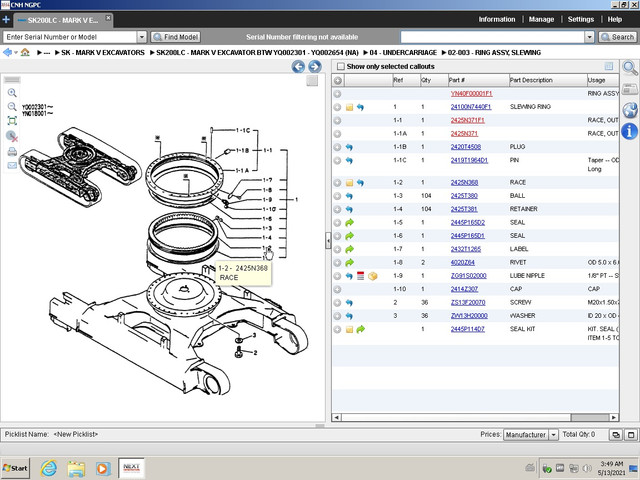This screenshot has height=480, width=640.
Task: Add all parts via header plus circle
Action: point(338,80)
